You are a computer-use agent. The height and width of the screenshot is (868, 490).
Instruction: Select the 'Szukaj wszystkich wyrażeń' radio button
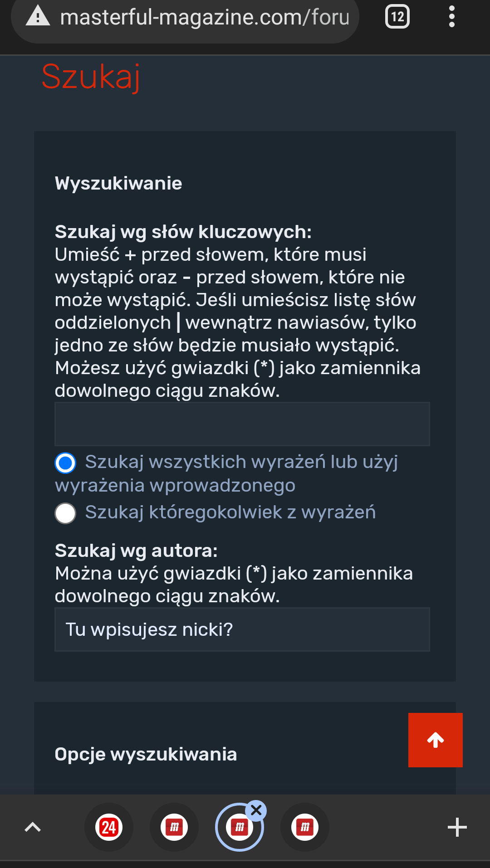[x=65, y=463]
